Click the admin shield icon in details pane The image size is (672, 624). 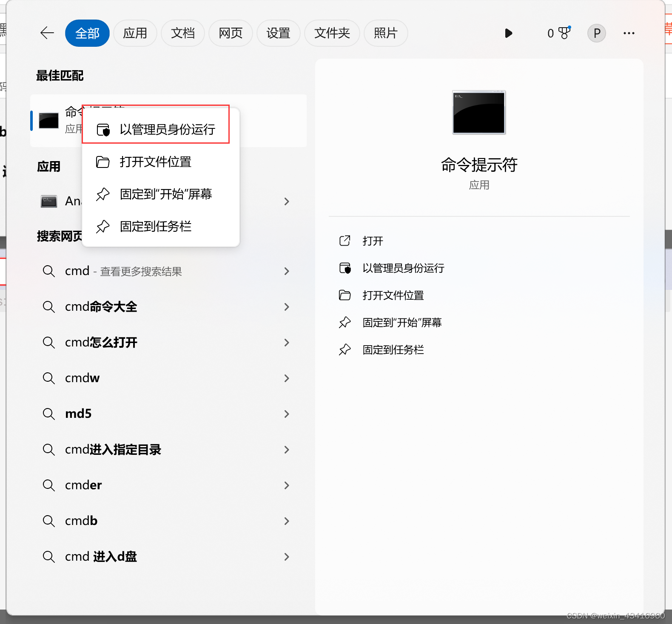tap(345, 268)
